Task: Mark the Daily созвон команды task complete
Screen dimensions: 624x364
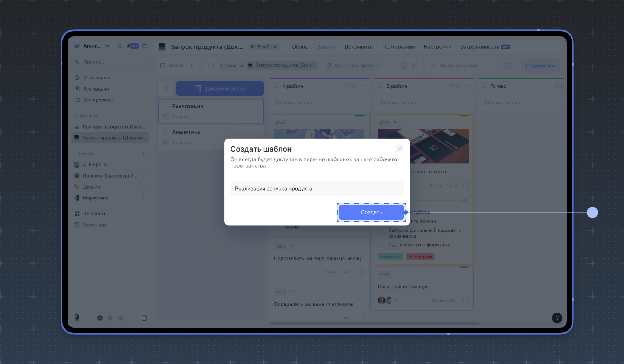Action: point(465,300)
